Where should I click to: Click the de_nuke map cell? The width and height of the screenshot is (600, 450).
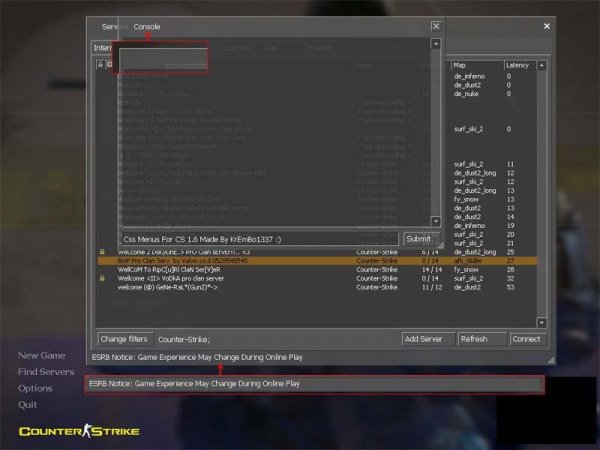[x=466, y=94]
